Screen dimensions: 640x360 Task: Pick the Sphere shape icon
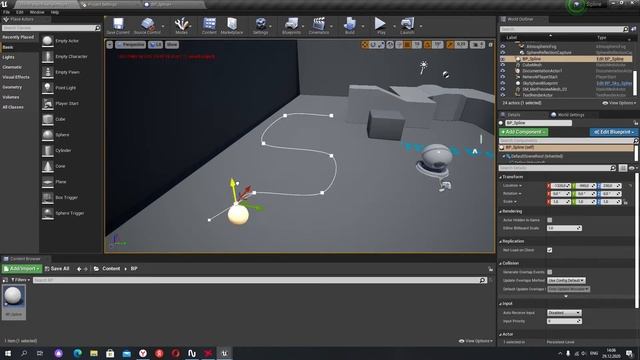(x=48, y=135)
